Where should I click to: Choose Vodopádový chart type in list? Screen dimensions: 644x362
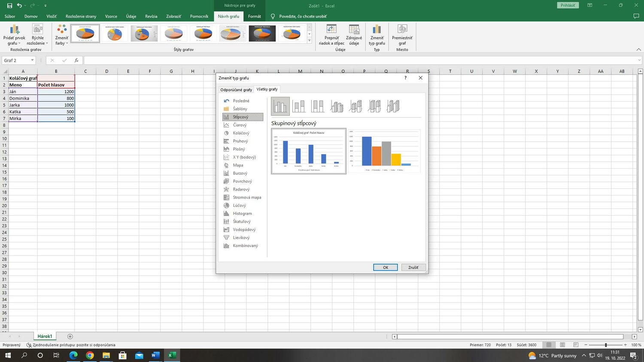coord(243,229)
